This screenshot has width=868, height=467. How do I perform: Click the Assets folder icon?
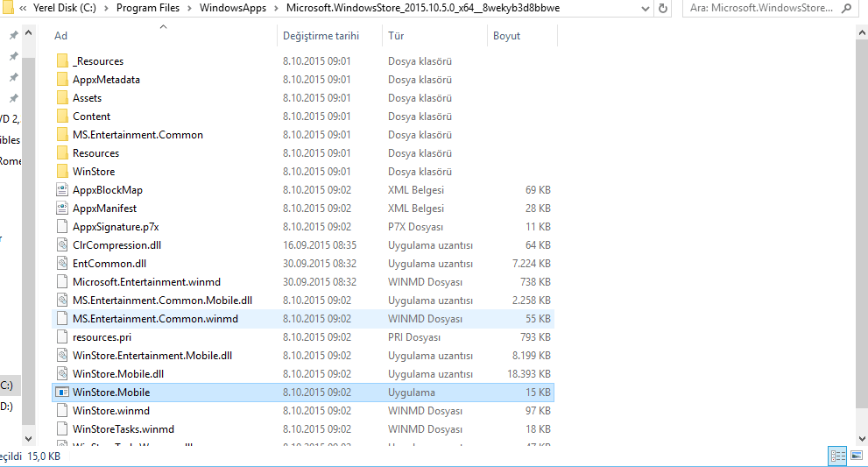[62, 97]
